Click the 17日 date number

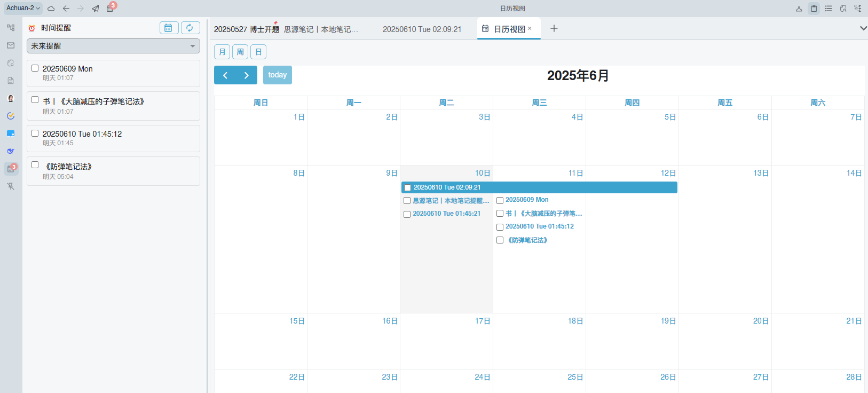483,321
